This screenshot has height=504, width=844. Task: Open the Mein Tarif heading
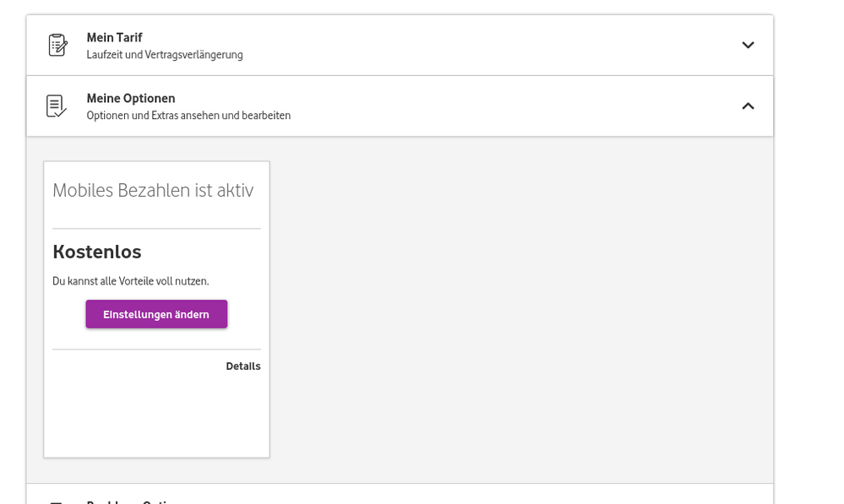(114, 38)
